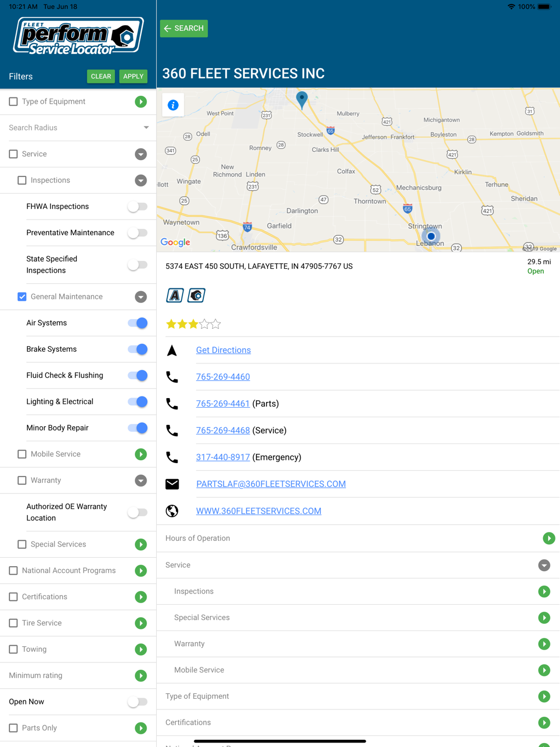Viewport: 560px width, 747px height.
Task: Click the Google logo on the map
Action: pyautogui.click(x=175, y=242)
